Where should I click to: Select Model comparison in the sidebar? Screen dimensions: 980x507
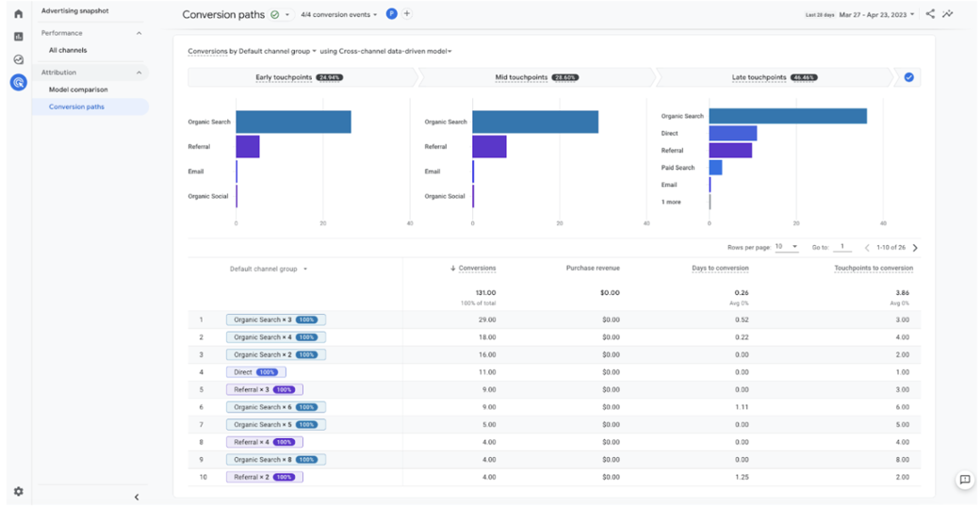(x=78, y=90)
